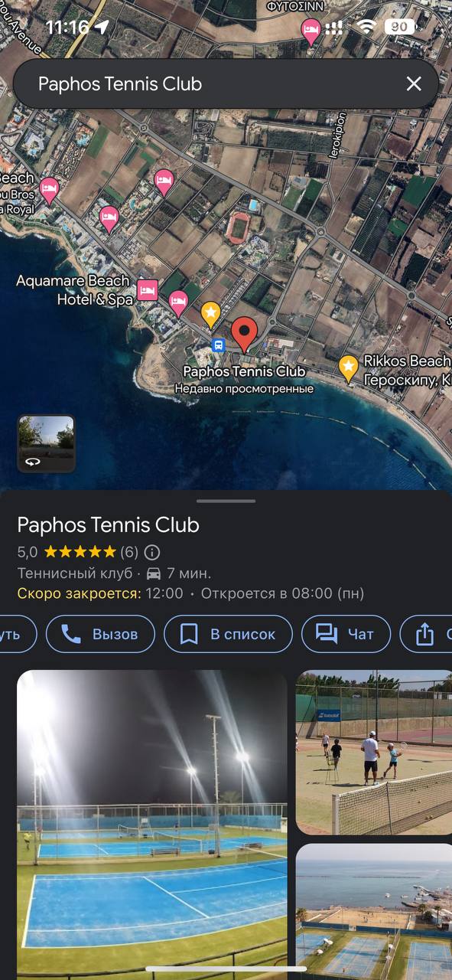Clear the Paphos Tennis Club search

tap(413, 84)
